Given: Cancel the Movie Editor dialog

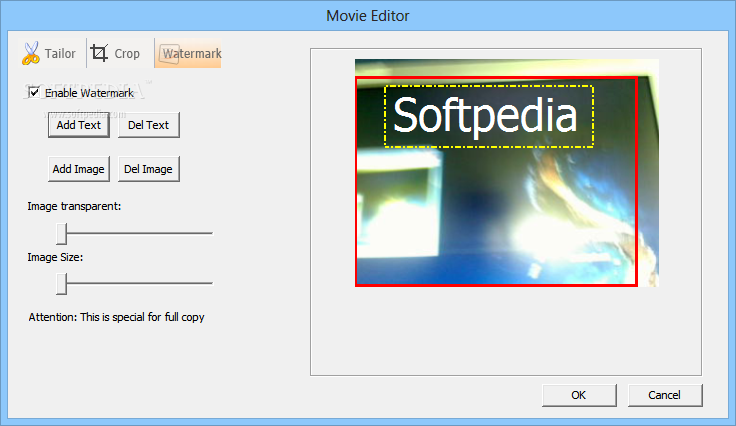Looking at the screenshot, I should 665,396.
